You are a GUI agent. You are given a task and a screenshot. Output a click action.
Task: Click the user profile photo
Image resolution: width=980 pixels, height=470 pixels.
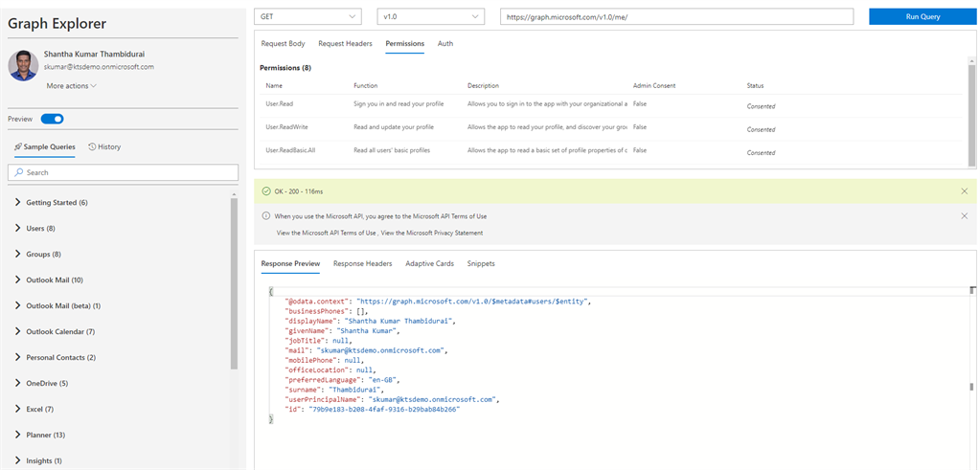point(24,65)
